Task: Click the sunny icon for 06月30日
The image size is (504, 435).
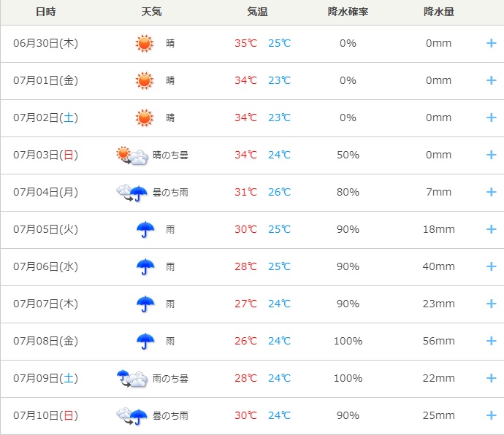Action: [x=145, y=43]
